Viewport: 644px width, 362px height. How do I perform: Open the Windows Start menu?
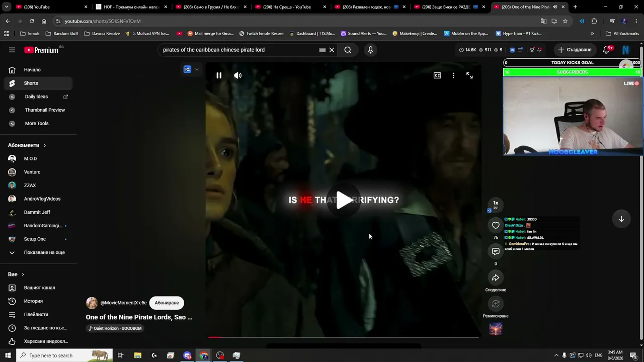pos(8,355)
